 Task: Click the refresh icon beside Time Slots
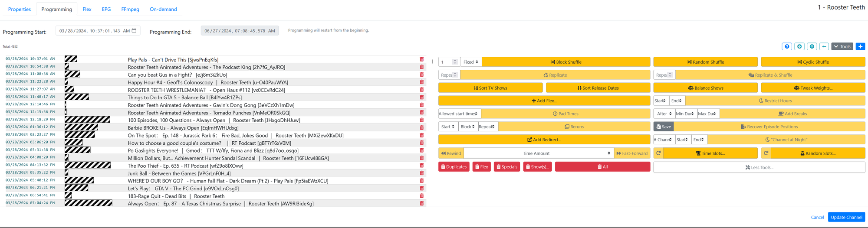click(x=658, y=153)
